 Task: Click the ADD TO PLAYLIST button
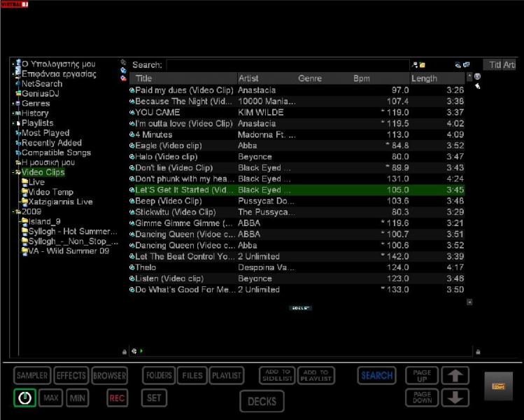point(316,375)
